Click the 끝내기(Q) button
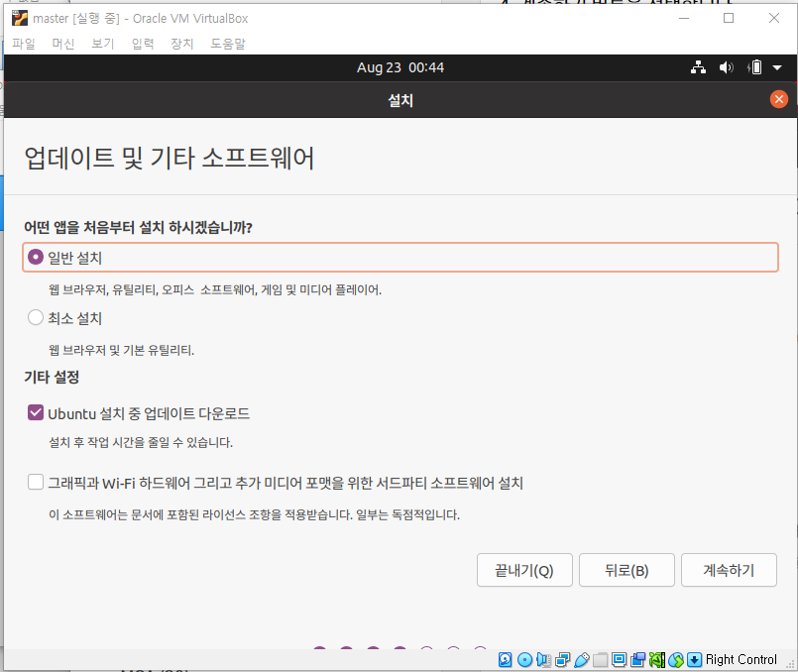798x672 pixels. (524, 570)
